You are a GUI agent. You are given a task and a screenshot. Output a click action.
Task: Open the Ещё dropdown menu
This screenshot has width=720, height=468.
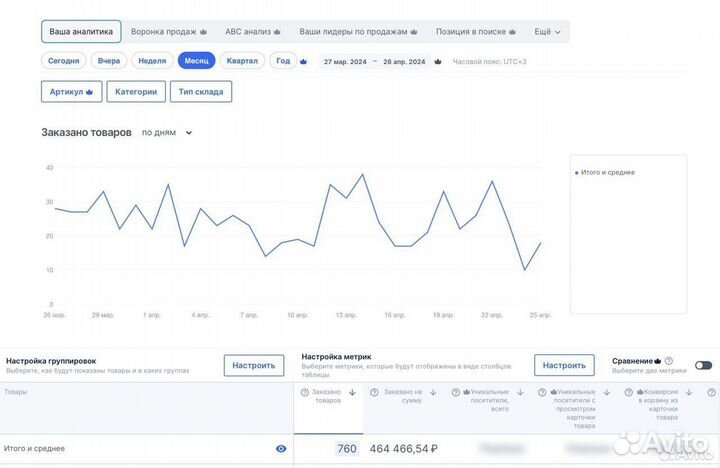(x=547, y=32)
